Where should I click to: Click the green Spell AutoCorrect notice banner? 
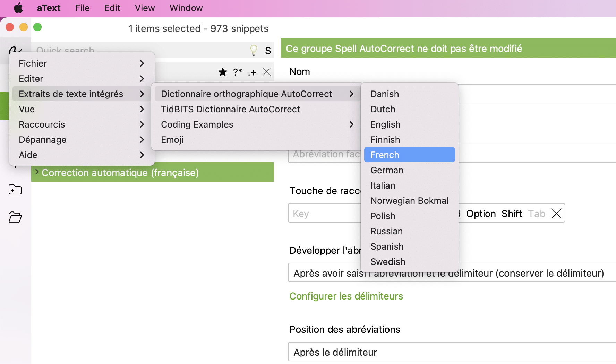pos(448,48)
